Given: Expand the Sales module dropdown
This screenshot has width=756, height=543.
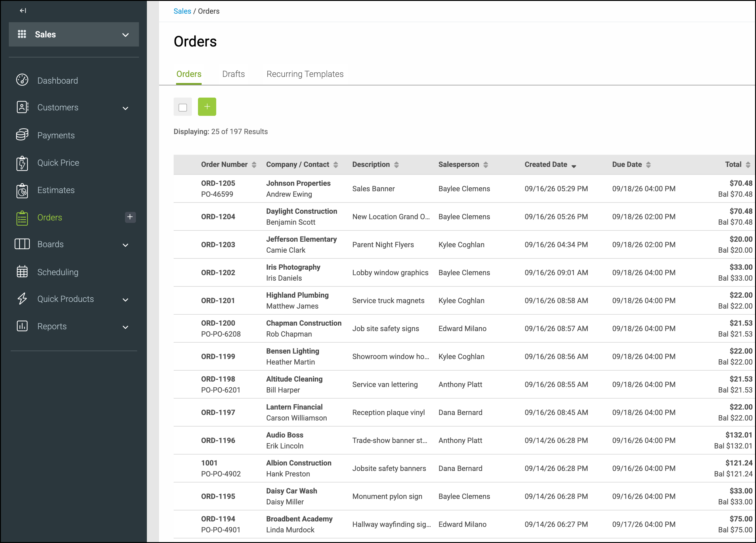Looking at the screenshot, I should pos(125,35).
